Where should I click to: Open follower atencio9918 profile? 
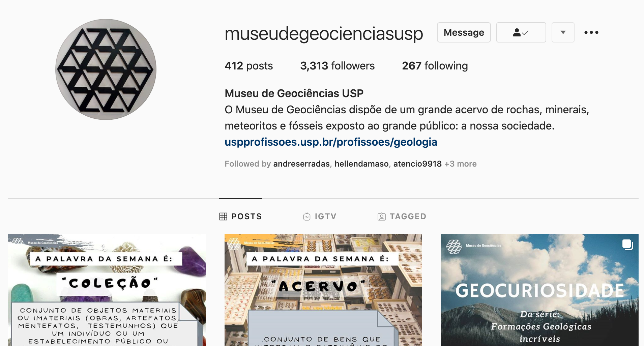point(417,164)
